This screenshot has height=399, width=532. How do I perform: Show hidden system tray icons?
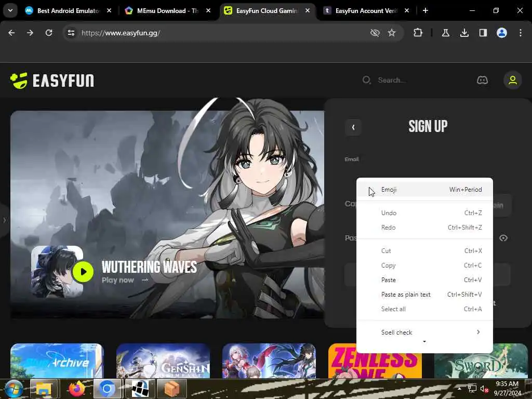point(459,389)
